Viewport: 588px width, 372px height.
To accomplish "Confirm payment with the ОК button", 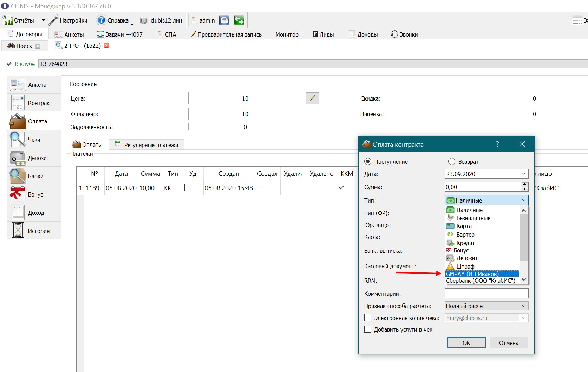I will (x=466, y=342).
